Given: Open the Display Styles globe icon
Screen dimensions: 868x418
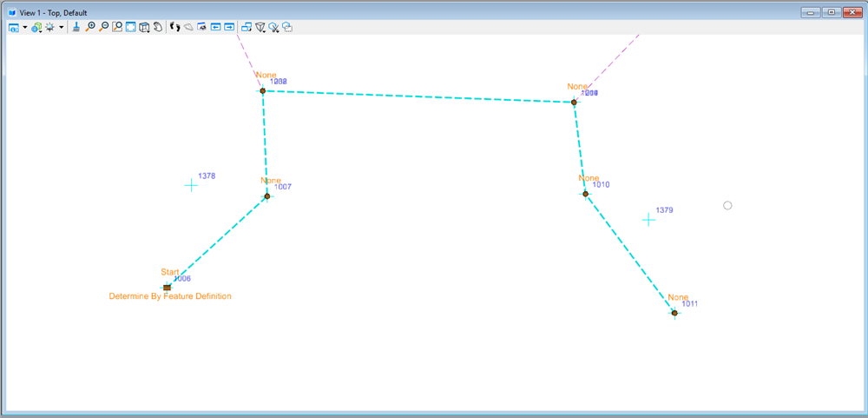Looking at the screenshot, I should 37,27.
